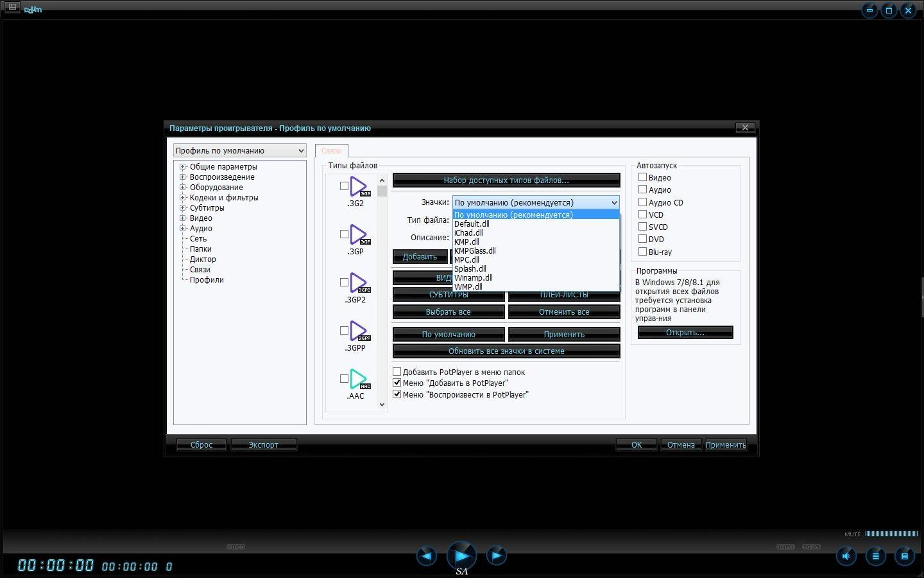Expand the Аудио tree node

click(x=183, y=228)
